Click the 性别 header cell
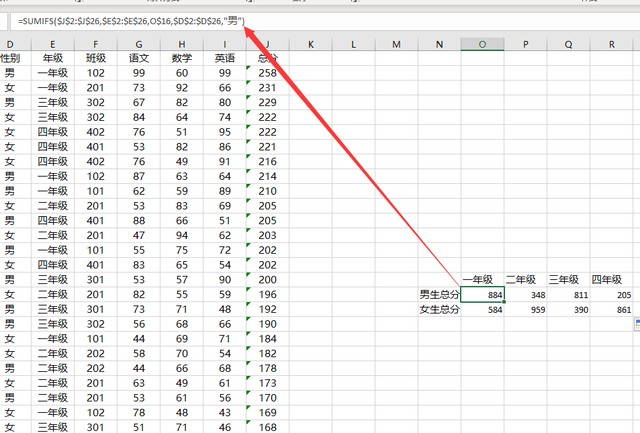 coord(15,58)
